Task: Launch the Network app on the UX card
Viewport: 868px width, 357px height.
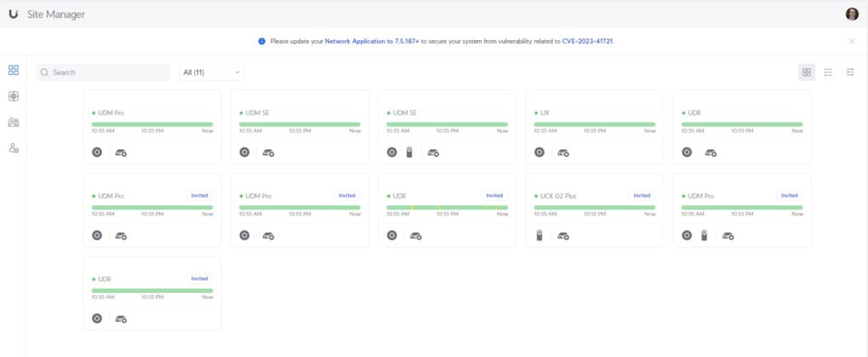Action: point(540,153)
